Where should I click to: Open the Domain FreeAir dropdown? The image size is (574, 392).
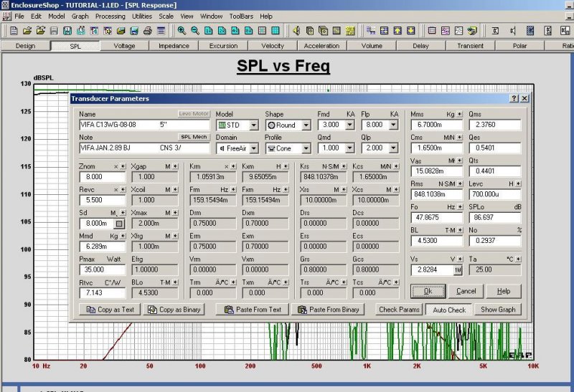pyautogui.click(x=254, y=148)
